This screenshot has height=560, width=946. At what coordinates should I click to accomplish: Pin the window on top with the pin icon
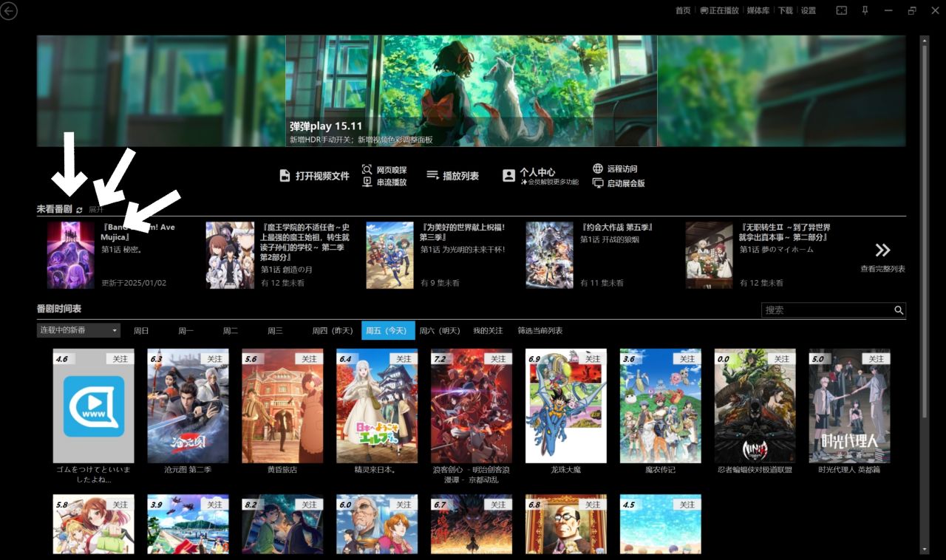(x=865, y=10)
